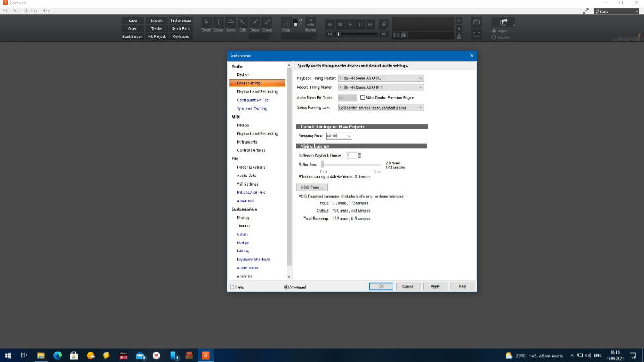Screen dimensions: 644x362
Task: Click the transport Play button
Action: 350,24
